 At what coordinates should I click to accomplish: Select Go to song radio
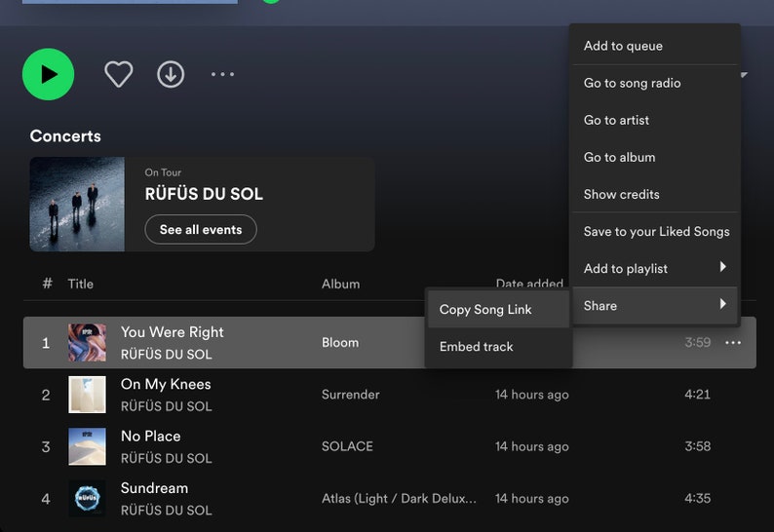click(654, 83)
